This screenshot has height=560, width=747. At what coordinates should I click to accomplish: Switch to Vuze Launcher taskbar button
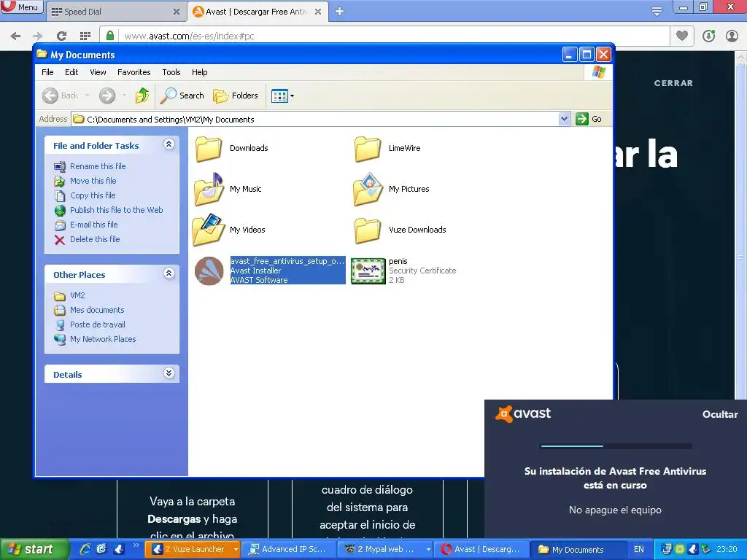pos(193,550)
